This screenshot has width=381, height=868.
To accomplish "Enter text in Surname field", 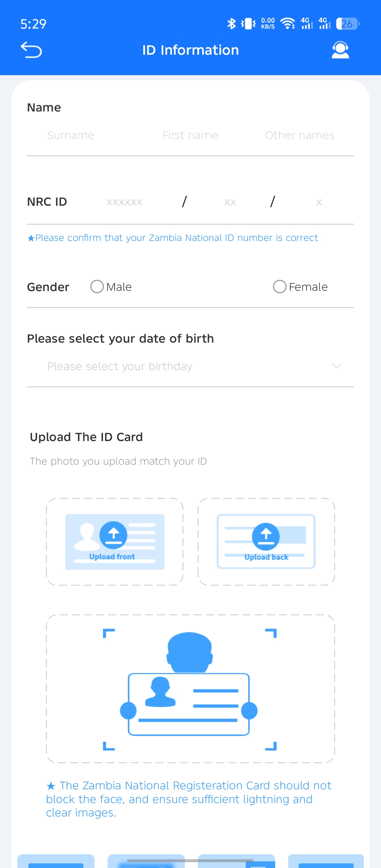I will coord(71,135).
